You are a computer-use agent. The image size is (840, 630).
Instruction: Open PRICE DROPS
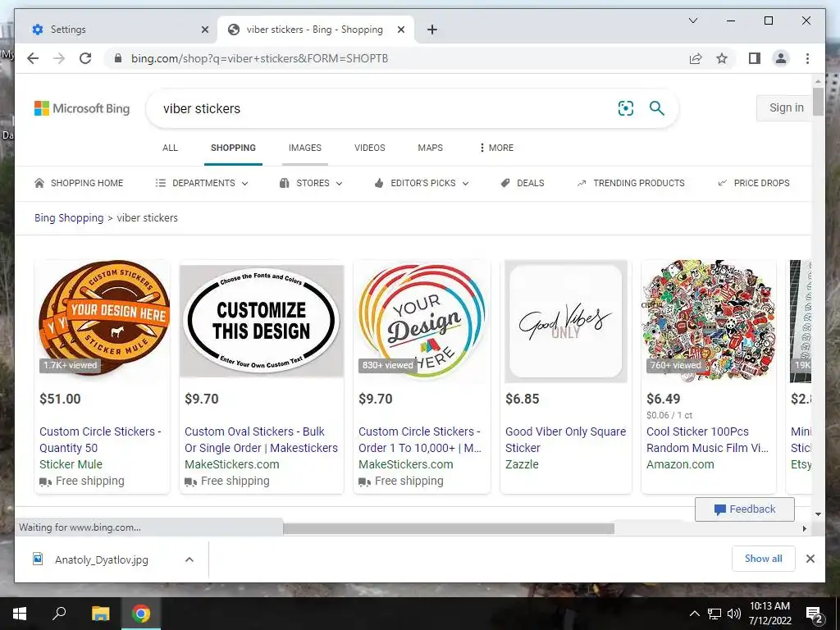pyautogui.click(x=753, y=183)
